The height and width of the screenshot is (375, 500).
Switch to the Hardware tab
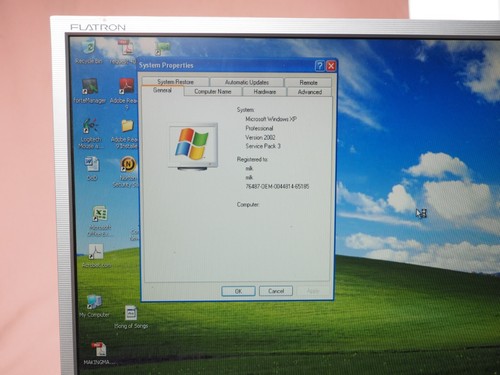(265, 92)
